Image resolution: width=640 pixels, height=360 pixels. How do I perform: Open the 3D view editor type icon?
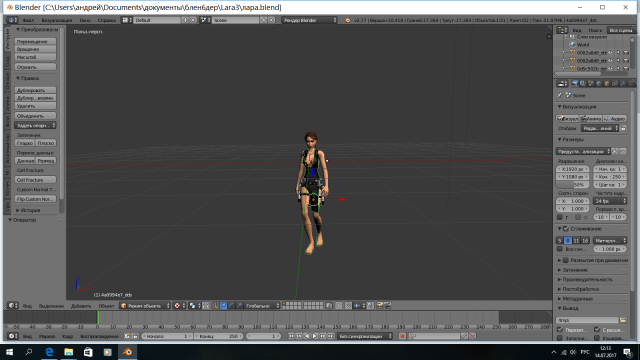13,306
